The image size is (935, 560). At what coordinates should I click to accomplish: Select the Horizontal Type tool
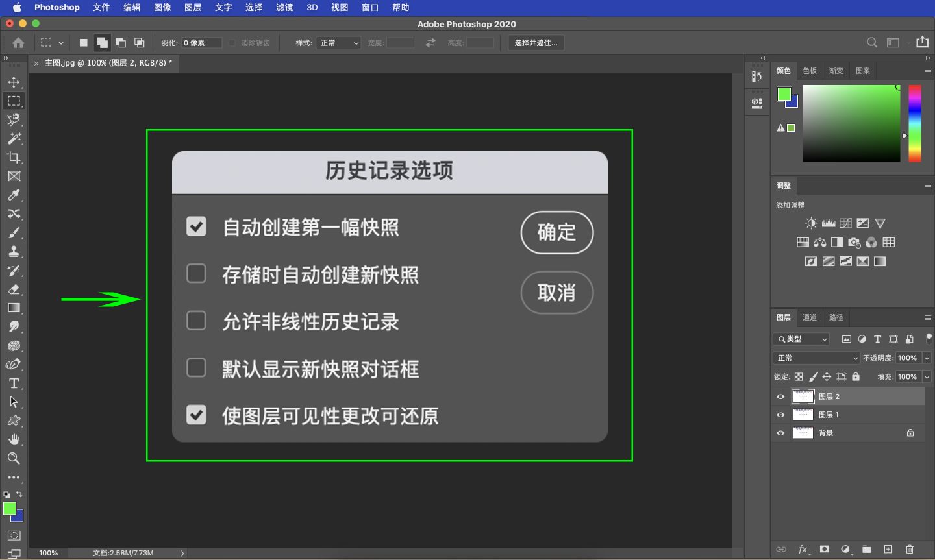point(14,383)
